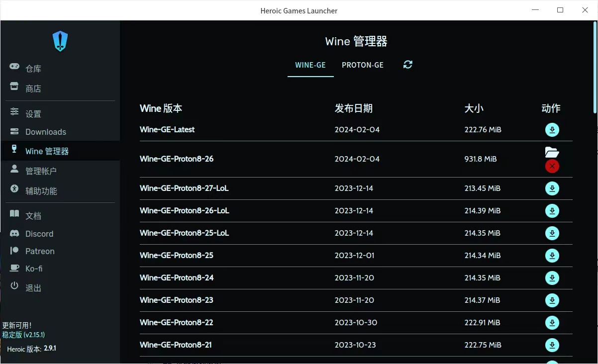
Task: Click the 2023-10-30 release date
Action: click(x=356, y=323)
